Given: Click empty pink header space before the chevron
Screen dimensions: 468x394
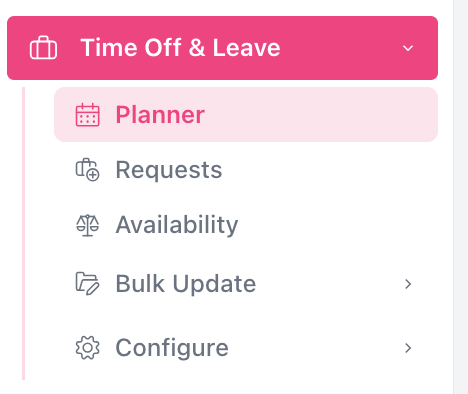Looking at the screenshot, I should [340, 48].
